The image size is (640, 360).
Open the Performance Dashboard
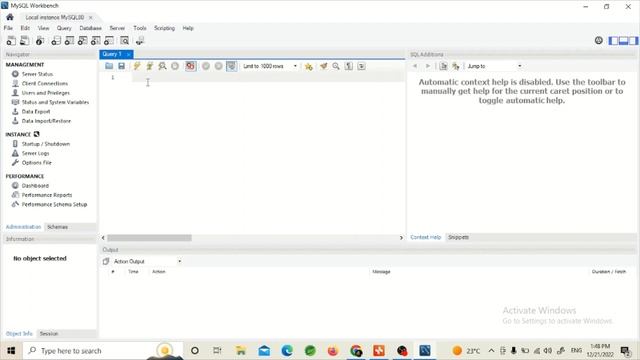click(35, 186)
